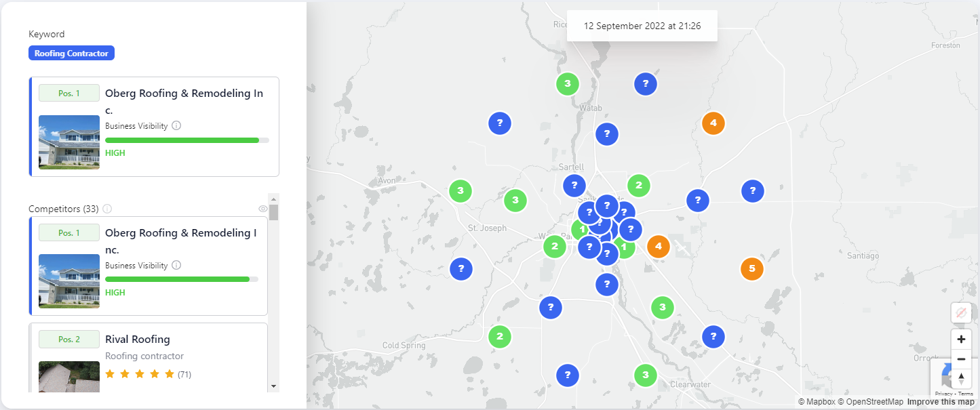Click the competitors list scroll down arrow
The height and width of the screenshot is (410, 980).
pos(274,386)
